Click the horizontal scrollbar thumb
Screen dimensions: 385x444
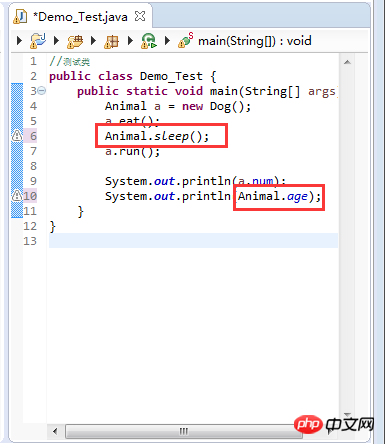[x=184, y=431]
